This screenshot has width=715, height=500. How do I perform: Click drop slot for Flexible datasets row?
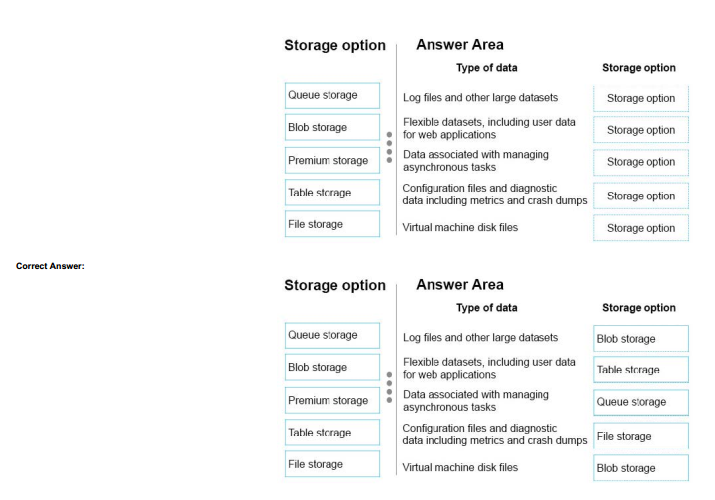(x=641, y=130)
